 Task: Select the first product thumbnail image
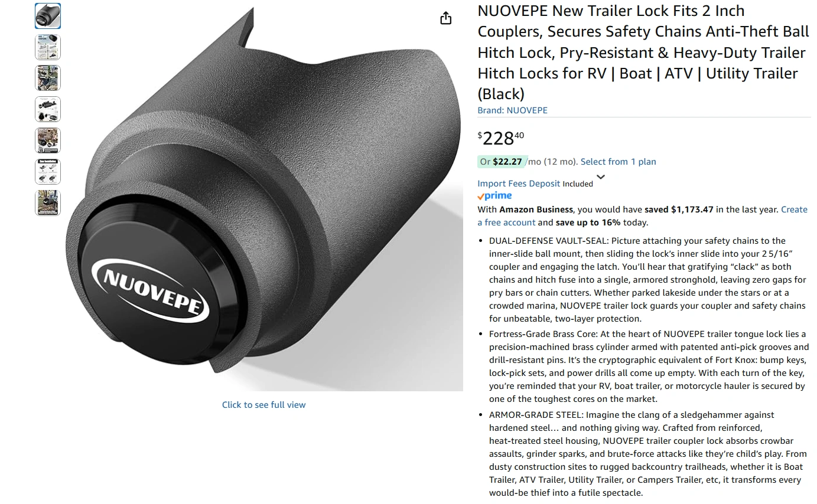click(x=48, y=16)
